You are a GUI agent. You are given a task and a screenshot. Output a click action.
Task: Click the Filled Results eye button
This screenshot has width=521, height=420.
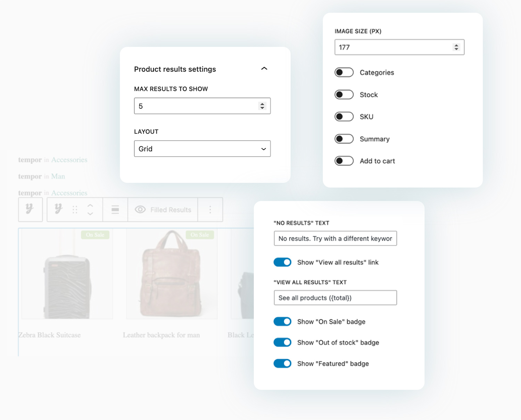point(163,209)
